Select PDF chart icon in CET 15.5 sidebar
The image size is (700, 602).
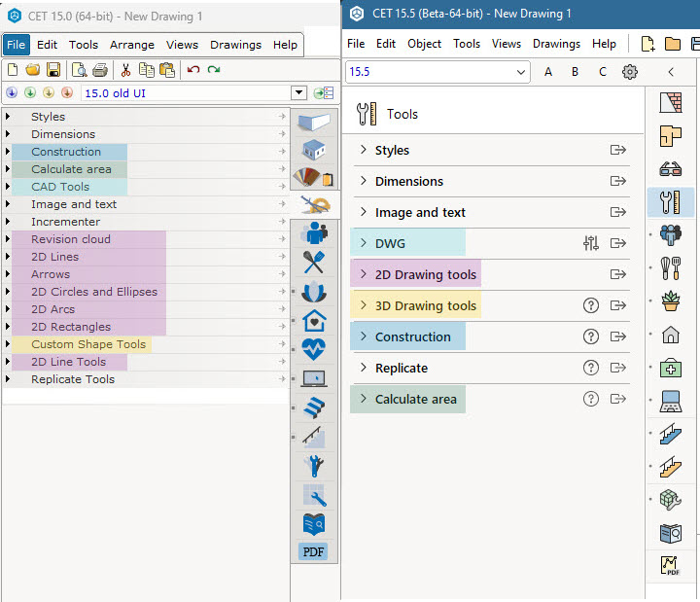coord(671,565)
